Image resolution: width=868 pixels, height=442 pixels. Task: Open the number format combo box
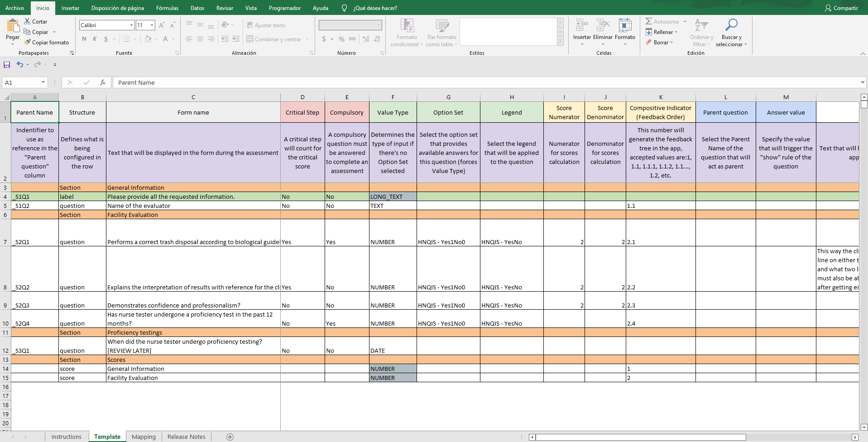pos(350,25)
